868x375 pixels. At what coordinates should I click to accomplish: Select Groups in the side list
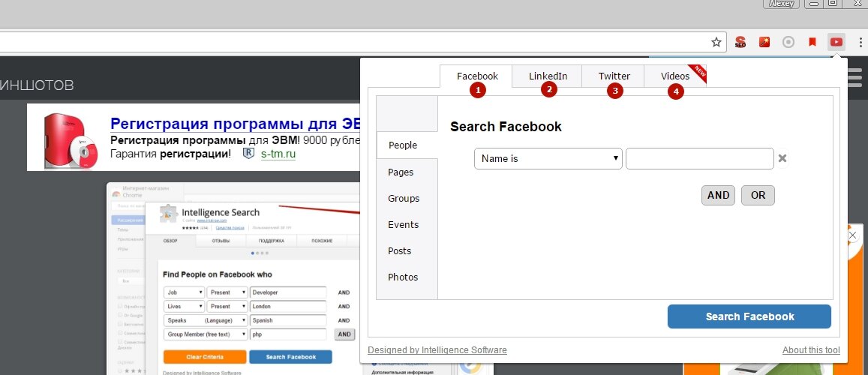(404, 199)
